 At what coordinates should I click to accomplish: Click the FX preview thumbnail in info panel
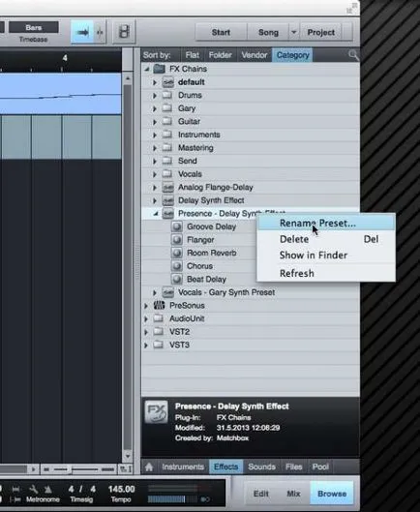[x=157, y=412]
